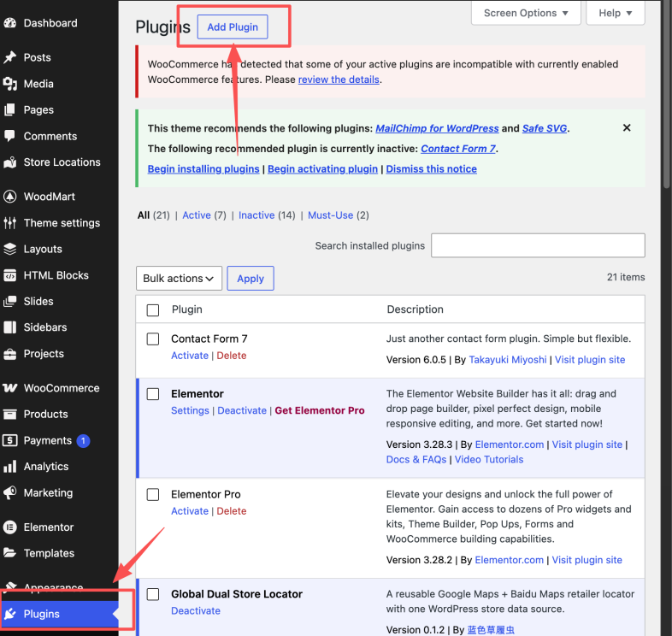This screenshot has width=672, height=636.
Task: Click the WooCommerce W logo icon
Action: point(10,388)
